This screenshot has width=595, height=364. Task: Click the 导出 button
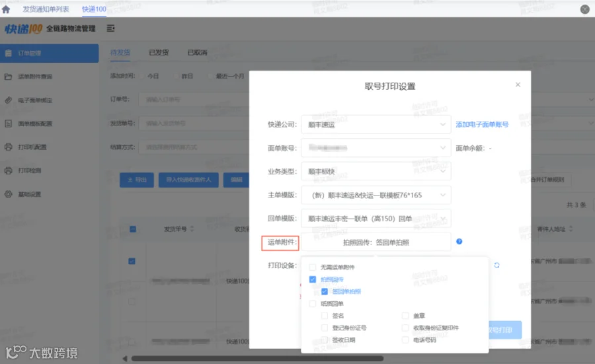coord(137,180)
